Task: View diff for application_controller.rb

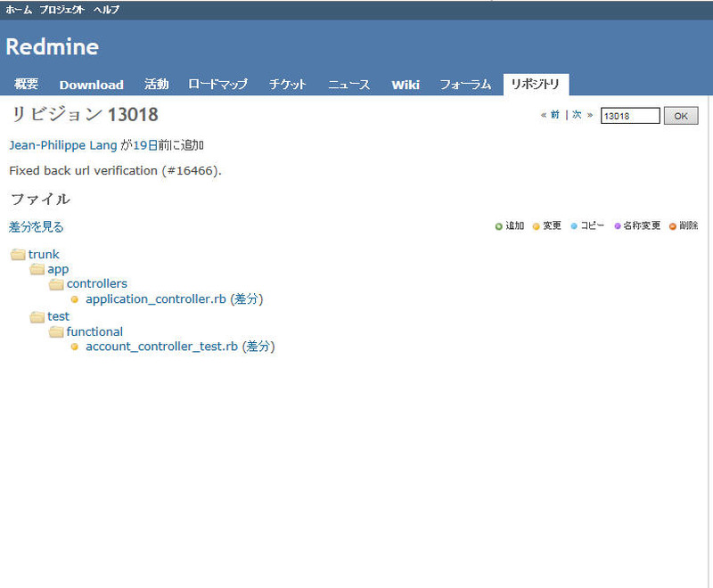Action: pyautogui.click(x=247, y=299)
